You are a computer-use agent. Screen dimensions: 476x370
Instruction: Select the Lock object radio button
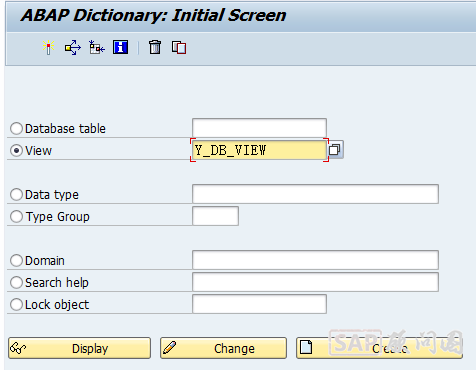16,304
